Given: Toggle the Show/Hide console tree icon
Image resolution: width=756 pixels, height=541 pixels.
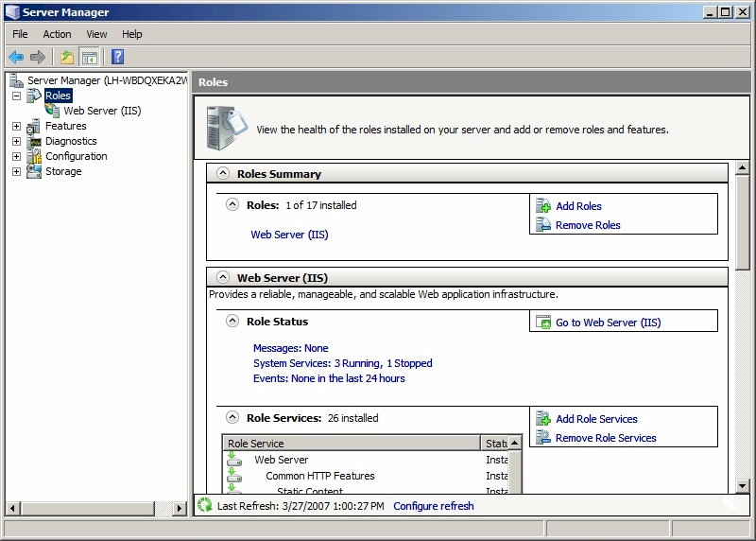Looking at the screenshot, I should point(89,57).
